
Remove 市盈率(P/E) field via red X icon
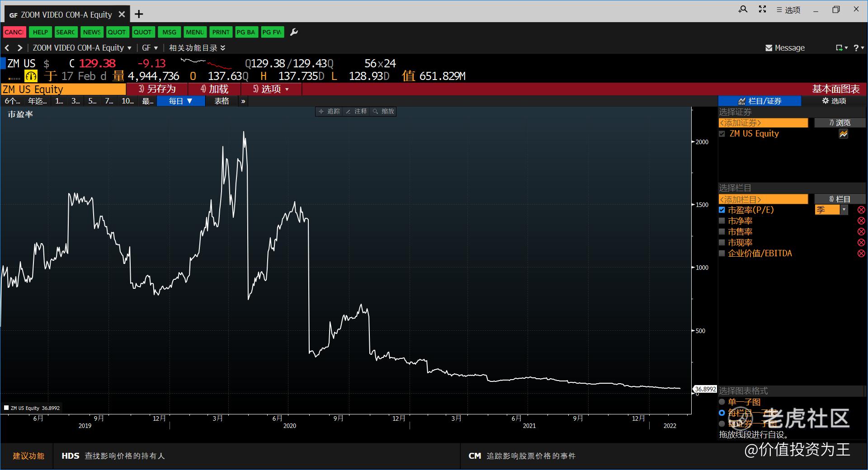pos(861,210)
